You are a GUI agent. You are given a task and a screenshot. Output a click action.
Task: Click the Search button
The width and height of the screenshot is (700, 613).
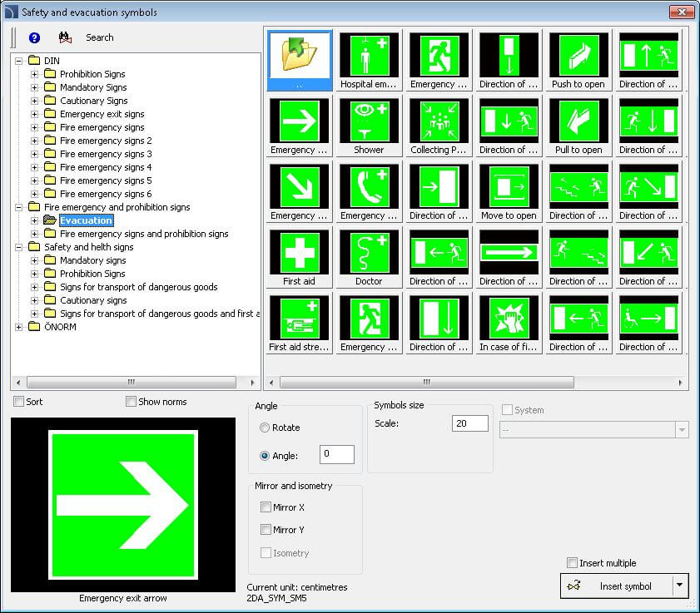99,37
